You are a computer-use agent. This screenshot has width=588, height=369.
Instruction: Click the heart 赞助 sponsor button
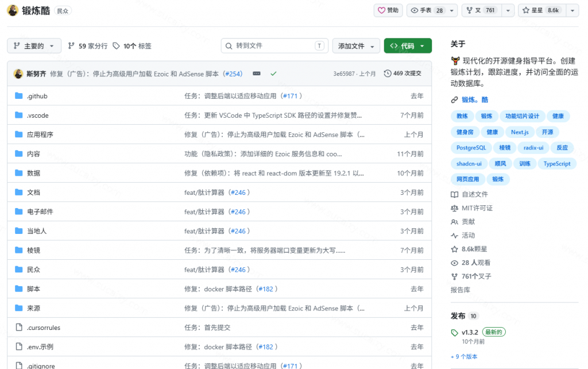[x=388, y=10]
